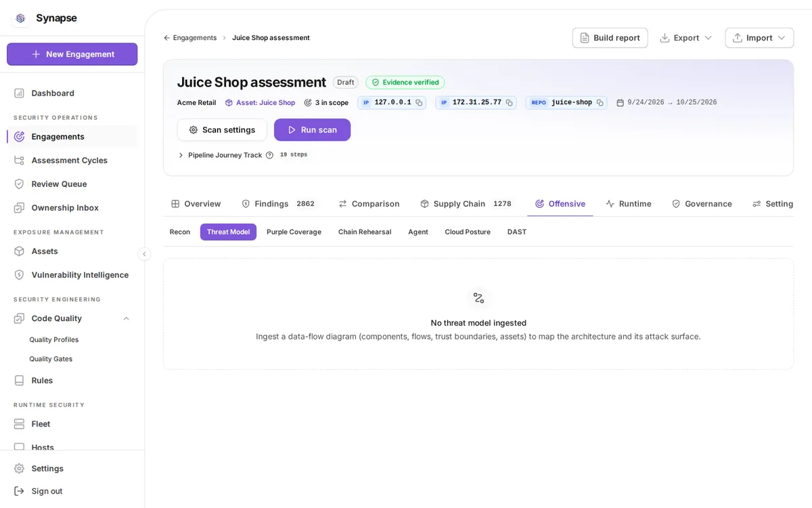The image size is (812, 508).
Task: Open the Import dropdown
Action: click(x=759, y=38)
